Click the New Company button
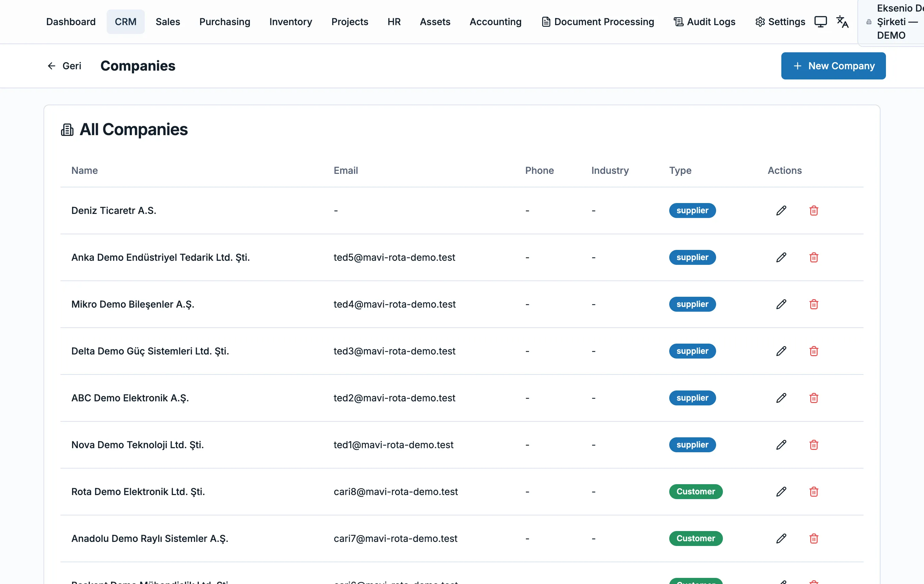The width and height of the screenshot is (924, 584). point(833,66)
